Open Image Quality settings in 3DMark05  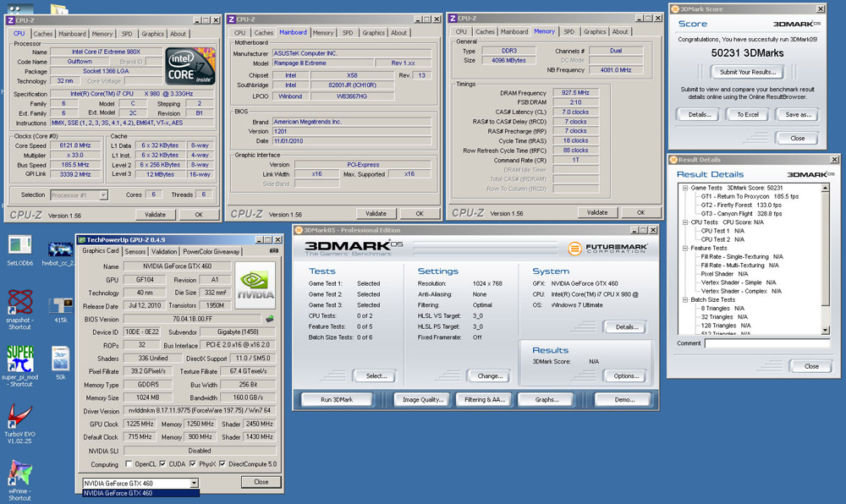click(423, 399)
